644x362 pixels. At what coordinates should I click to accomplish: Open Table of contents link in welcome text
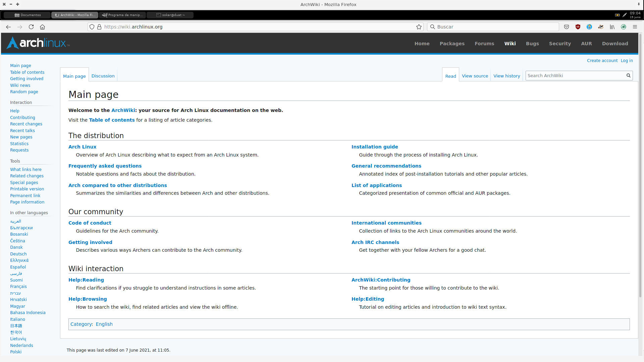coord(112,120)
